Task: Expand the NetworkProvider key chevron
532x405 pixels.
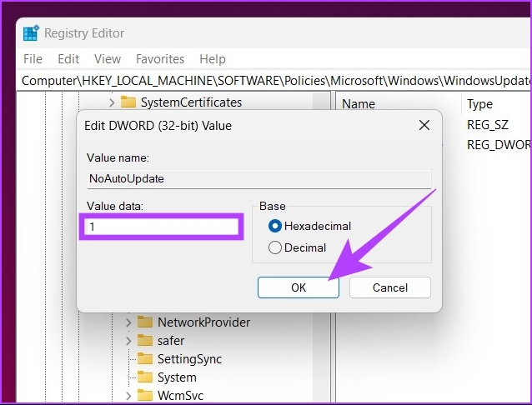Action: coord(128,322)
